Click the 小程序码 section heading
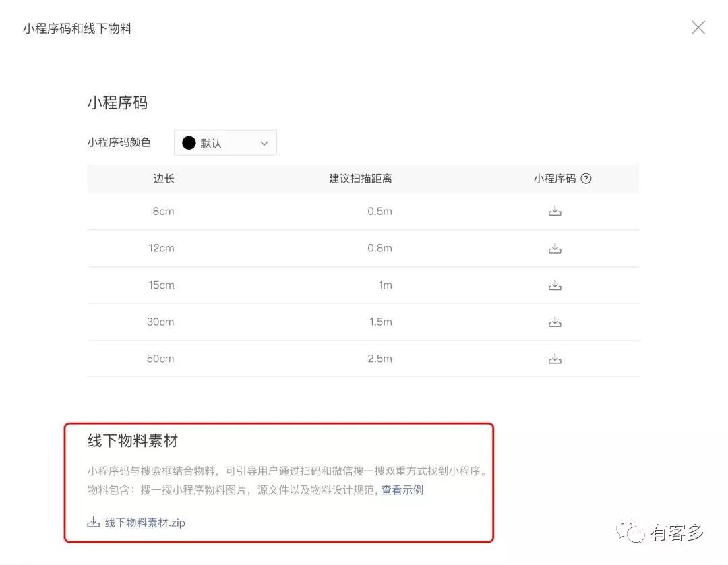 pyautogui.click(x=117, y=102)
